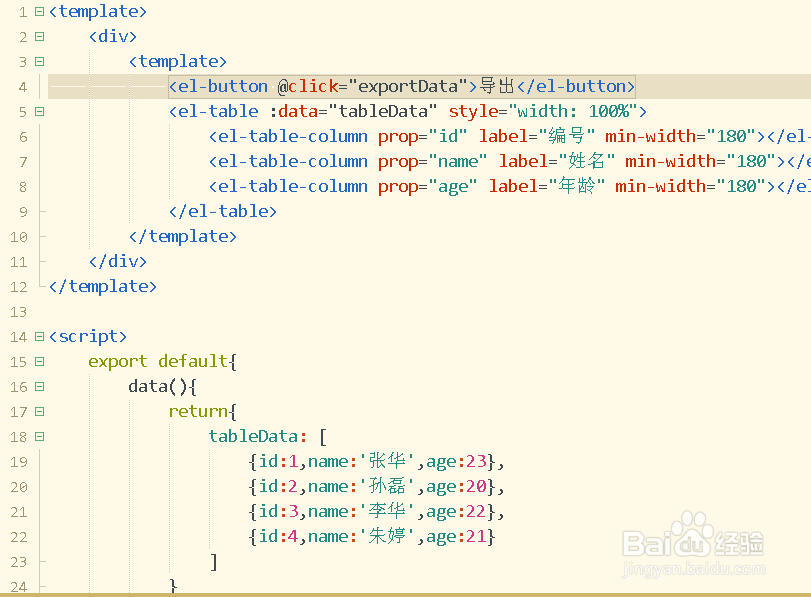
Task: Collapse the export default fold on line 15
Action: [39, 362]
